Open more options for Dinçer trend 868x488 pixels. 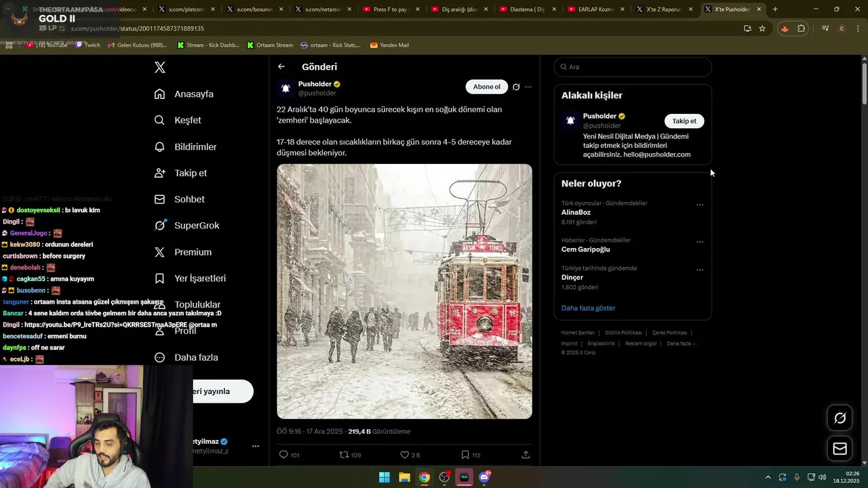(x=700, y=270)
